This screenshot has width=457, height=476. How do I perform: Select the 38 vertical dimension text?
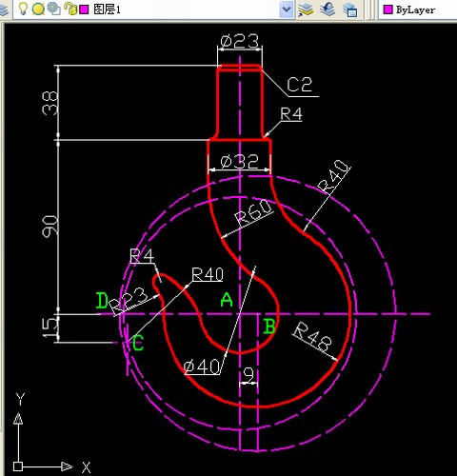pyautogui.click(x=50, y=103)
